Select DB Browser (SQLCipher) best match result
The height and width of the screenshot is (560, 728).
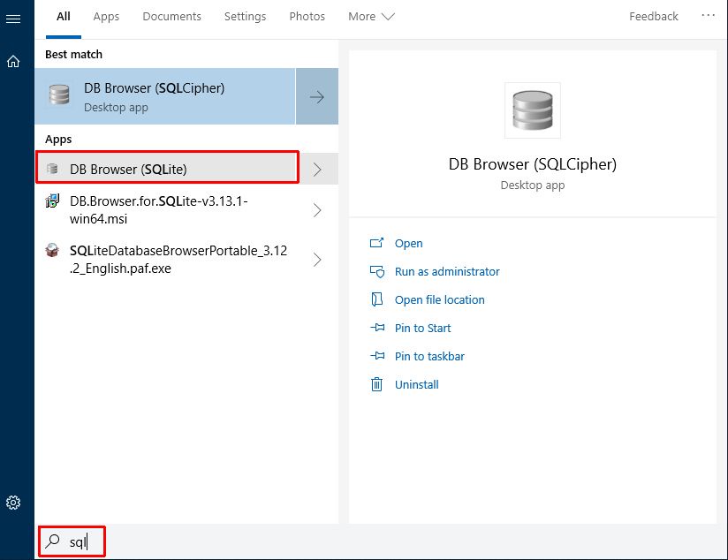click(165, 96)
